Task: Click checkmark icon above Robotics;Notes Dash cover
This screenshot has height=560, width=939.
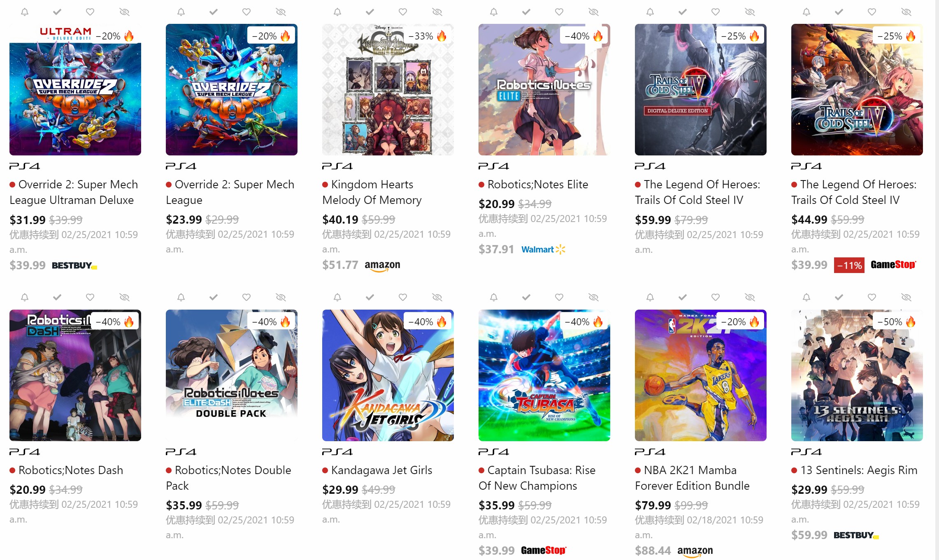Action: pyautogui.click(x=57, y=297)
